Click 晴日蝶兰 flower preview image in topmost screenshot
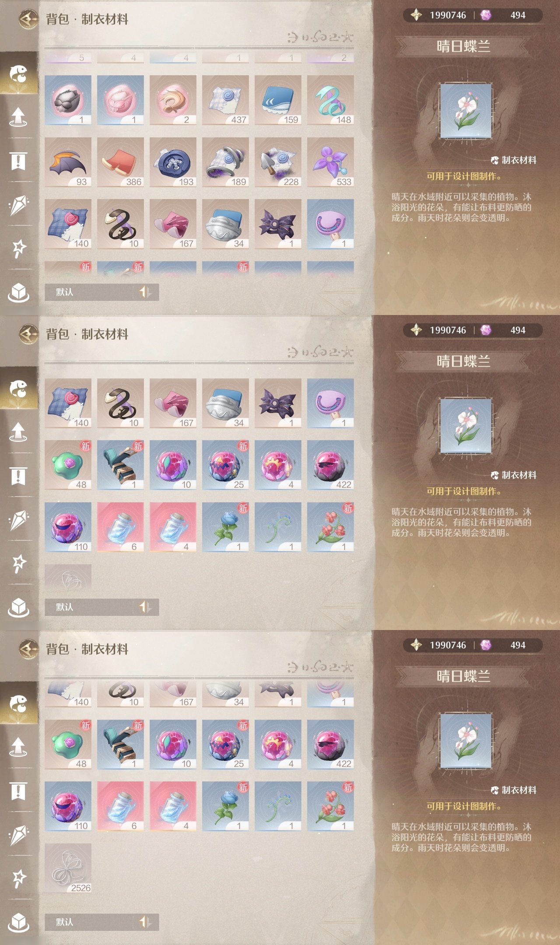 [x=466, y=111]
